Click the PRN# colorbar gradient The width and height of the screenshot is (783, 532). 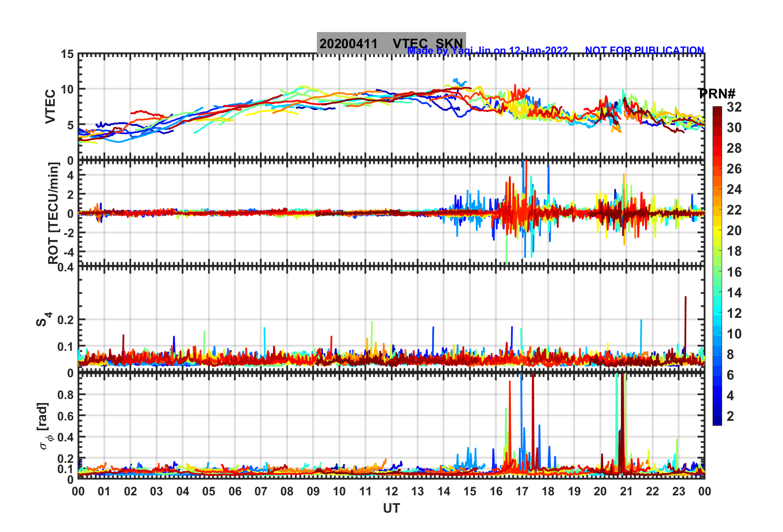[717, 266]
